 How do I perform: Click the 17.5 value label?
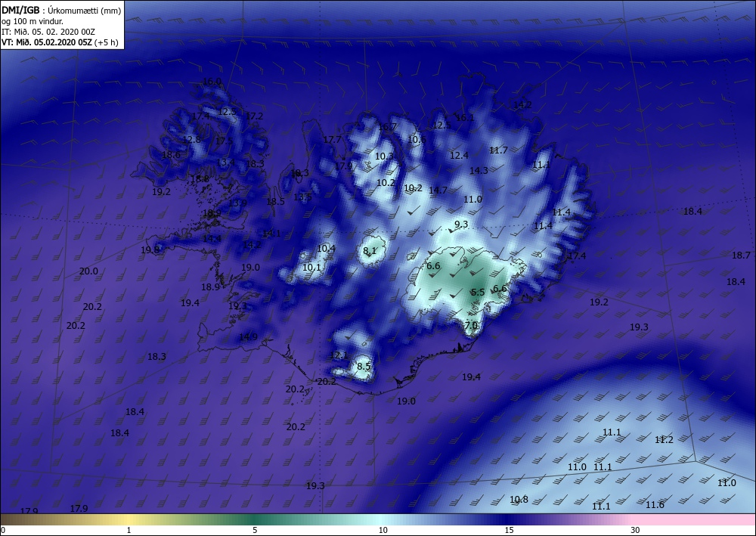[x=225, y=141]
